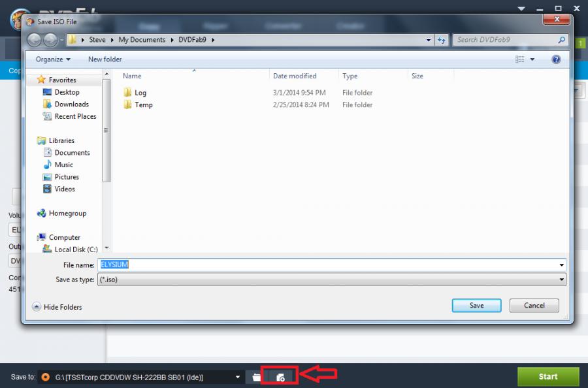Open DVDFab title bar dropdown menu arrow
Image resolution: width=588 pixels, height=388 pixels.
click(x=521, y=8)
